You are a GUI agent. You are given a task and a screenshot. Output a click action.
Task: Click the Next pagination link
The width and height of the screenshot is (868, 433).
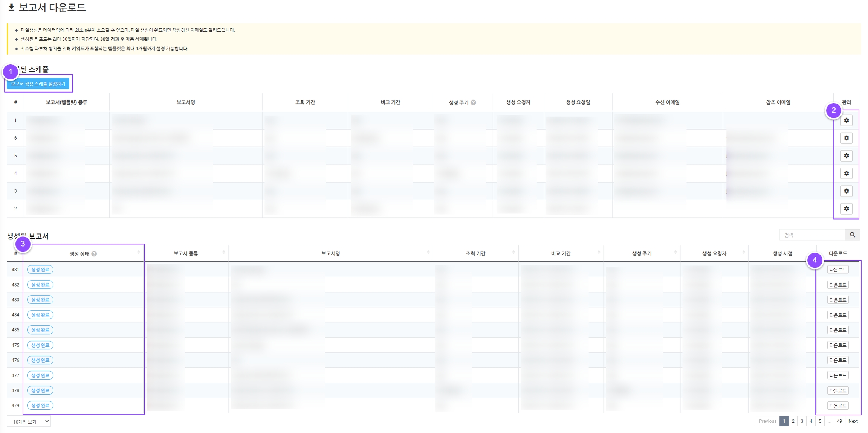point(853,421)
